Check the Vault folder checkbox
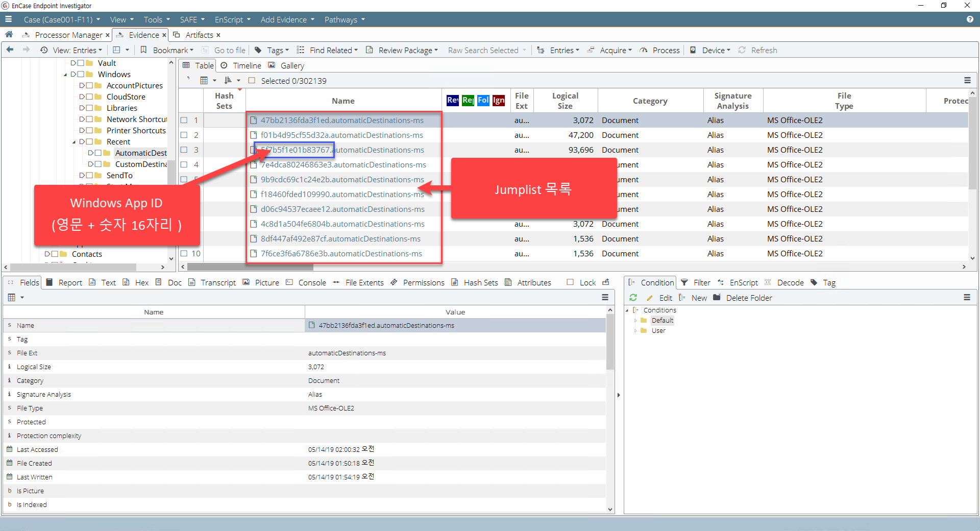This screenshot has width=980, height=531. (x=81, y=63)
